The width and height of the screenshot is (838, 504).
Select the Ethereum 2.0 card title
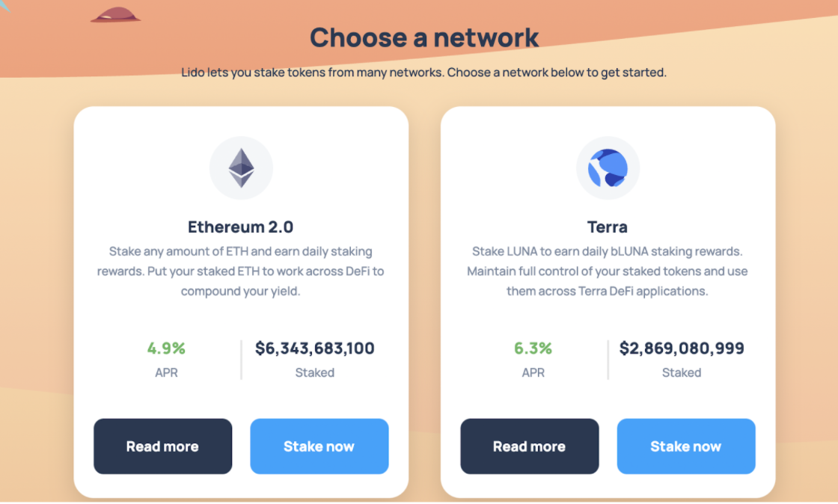pyautogui.click(x=241, y=227)
